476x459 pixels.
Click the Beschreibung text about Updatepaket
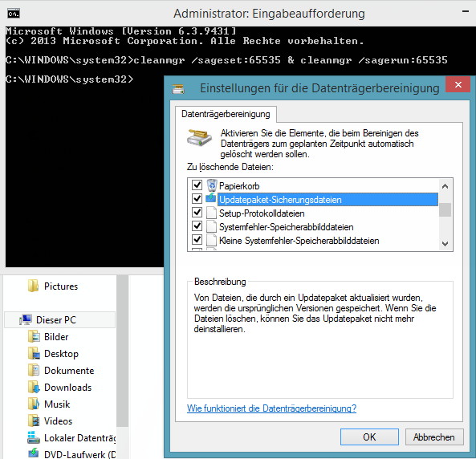[x=315, y=313]
